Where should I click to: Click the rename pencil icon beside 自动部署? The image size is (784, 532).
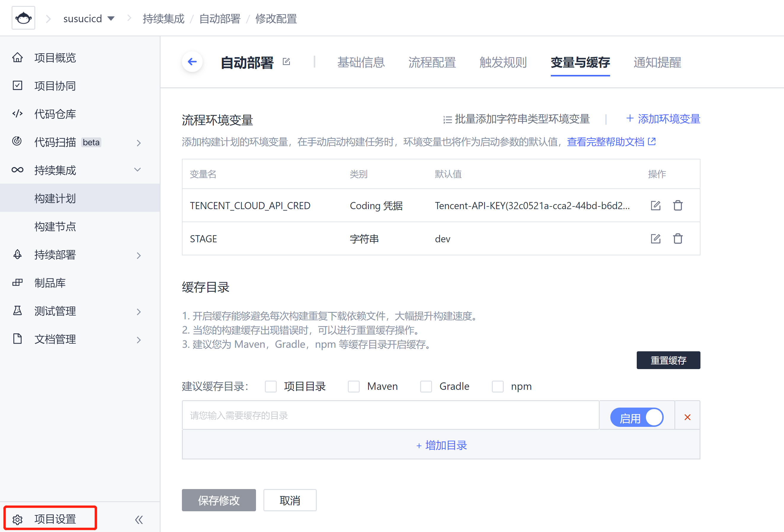286,62
